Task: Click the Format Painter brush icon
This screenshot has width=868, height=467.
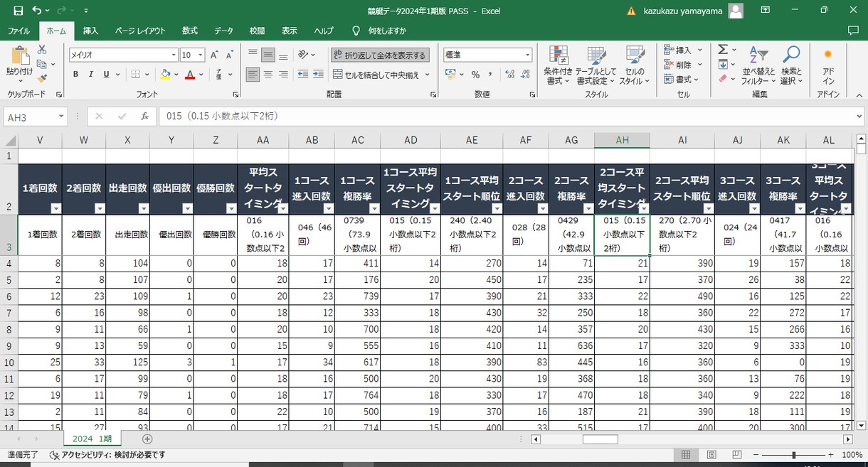Action: click(42, 78)
